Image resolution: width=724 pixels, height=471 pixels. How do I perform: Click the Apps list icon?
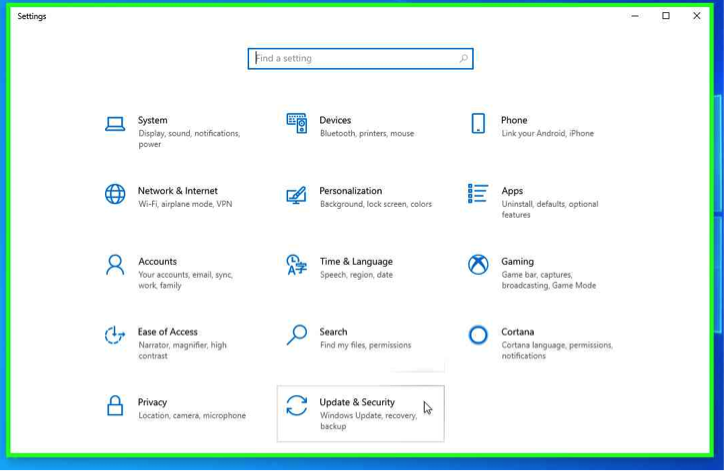pyautogui.click(x=478, y=193)
